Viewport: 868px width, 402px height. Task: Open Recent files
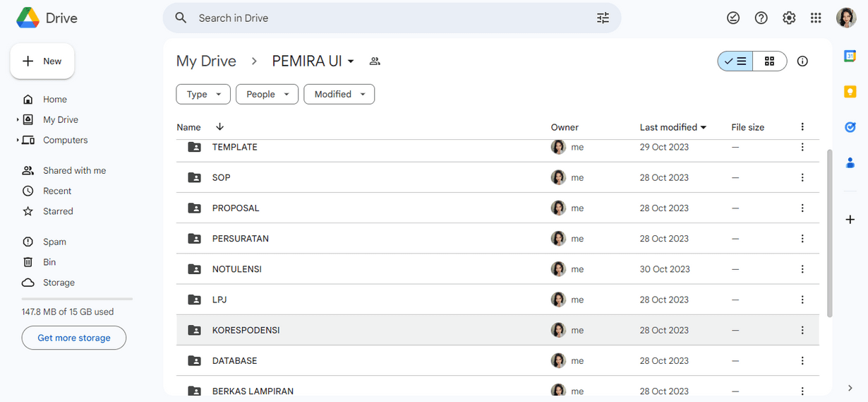pos(57,191)
